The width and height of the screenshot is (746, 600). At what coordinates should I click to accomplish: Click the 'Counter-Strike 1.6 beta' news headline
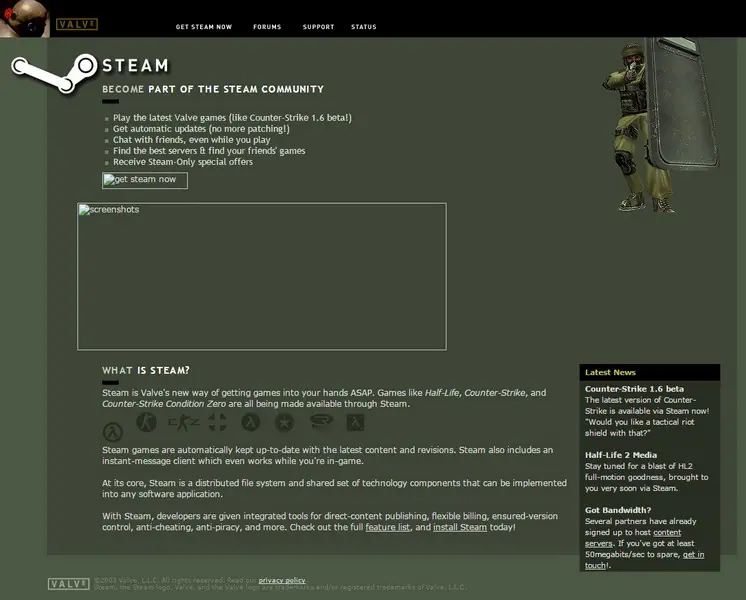(634, 389)
